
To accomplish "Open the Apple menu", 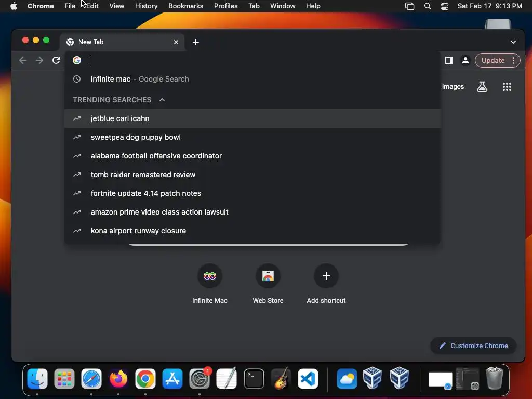I will click(x=14, y=6).
